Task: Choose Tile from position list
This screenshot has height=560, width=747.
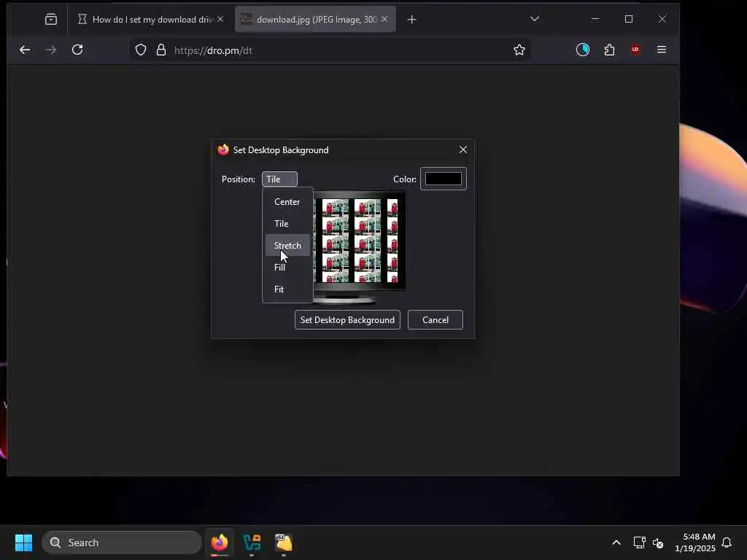Action: 287,224
